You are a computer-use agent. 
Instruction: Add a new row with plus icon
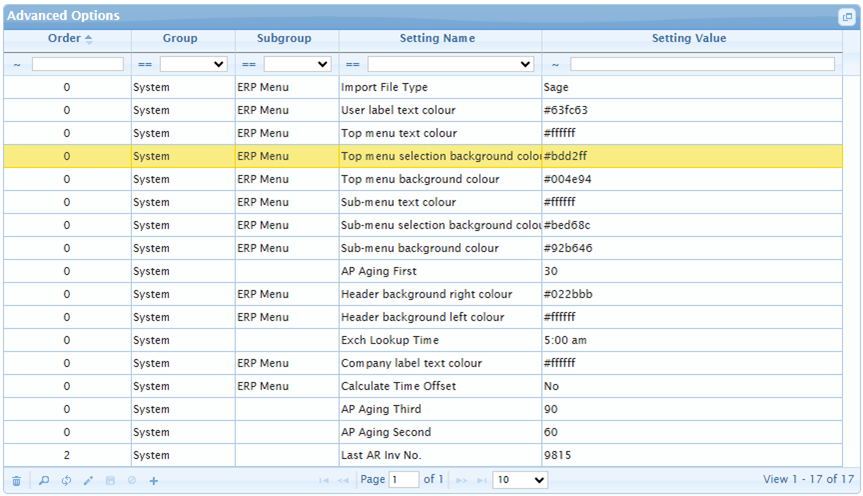click(154, 481)
